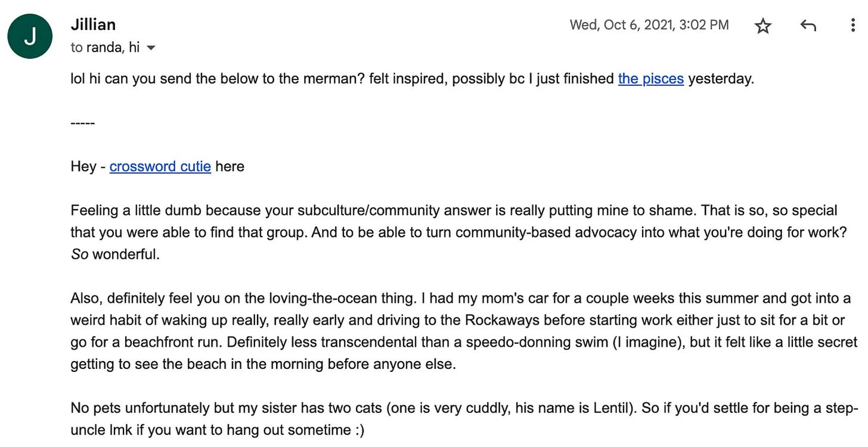This screenshot has width=868, height=447.
Task: Click the smiley emoticon ending the message
Action: (x=358, y=430)
